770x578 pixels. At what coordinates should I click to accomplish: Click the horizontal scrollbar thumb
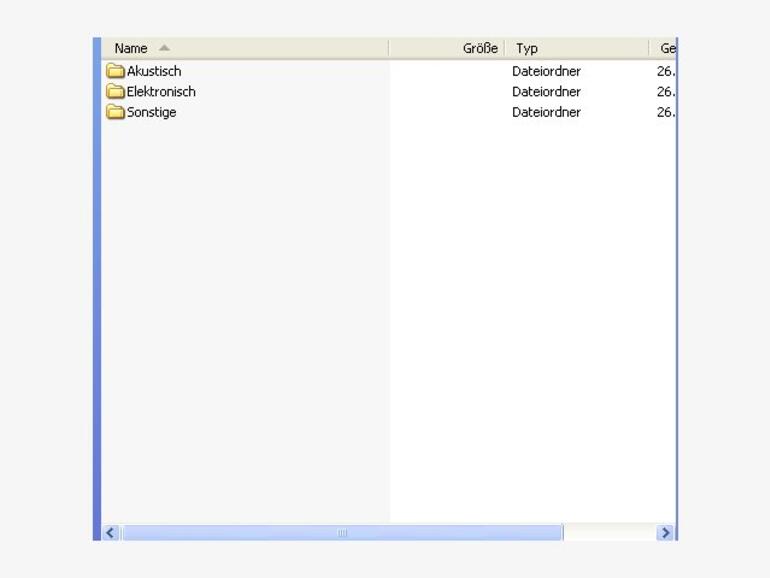click(342, 533)
